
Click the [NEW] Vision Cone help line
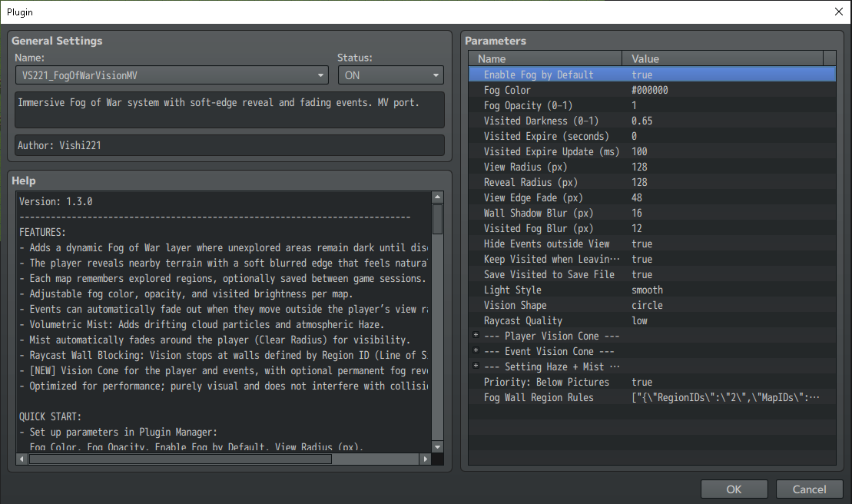click(224, 370)
